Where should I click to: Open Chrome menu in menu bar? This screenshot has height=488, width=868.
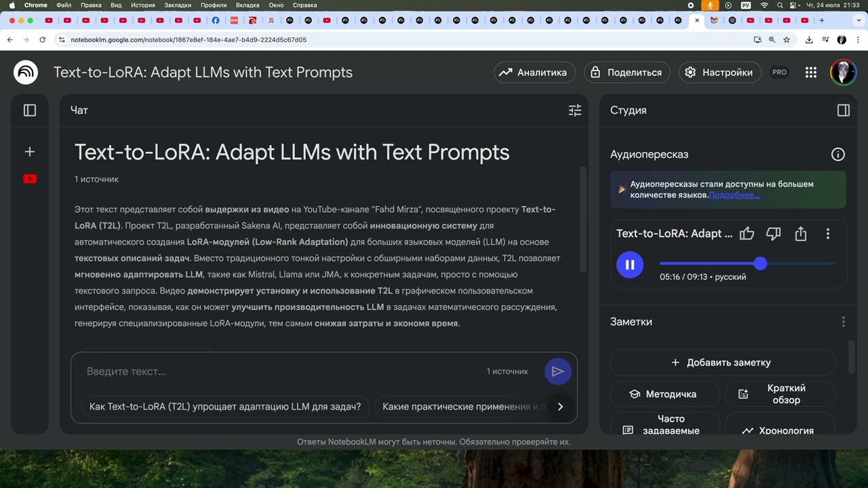[x=36, y=5]
